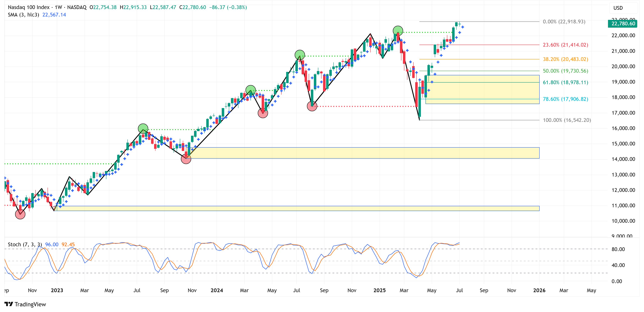
Task: Click the red circle at October 2022 low
Action: point(20,214)
